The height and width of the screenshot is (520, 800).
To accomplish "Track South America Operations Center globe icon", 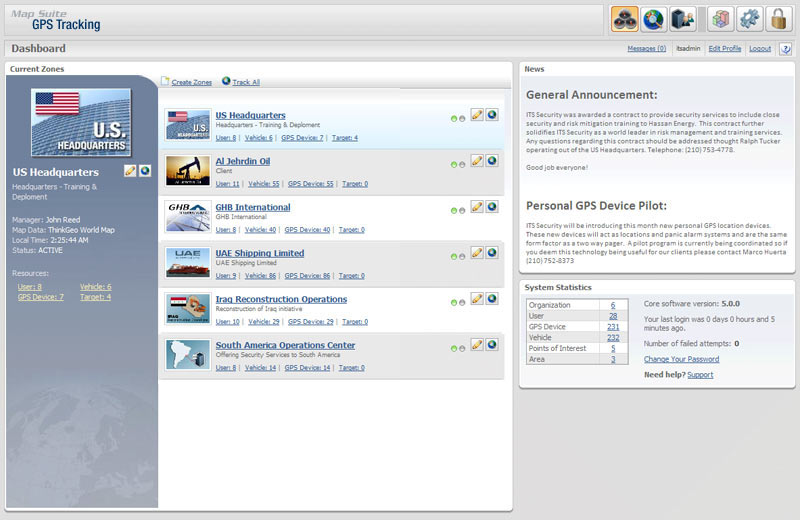I will 492,344.
